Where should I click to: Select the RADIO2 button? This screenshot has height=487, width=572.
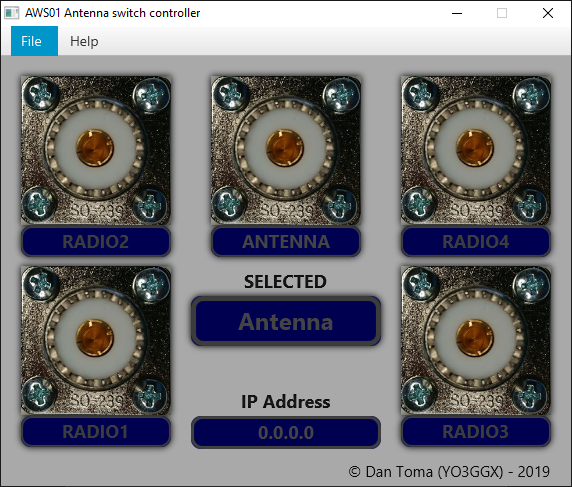(96, 241)
